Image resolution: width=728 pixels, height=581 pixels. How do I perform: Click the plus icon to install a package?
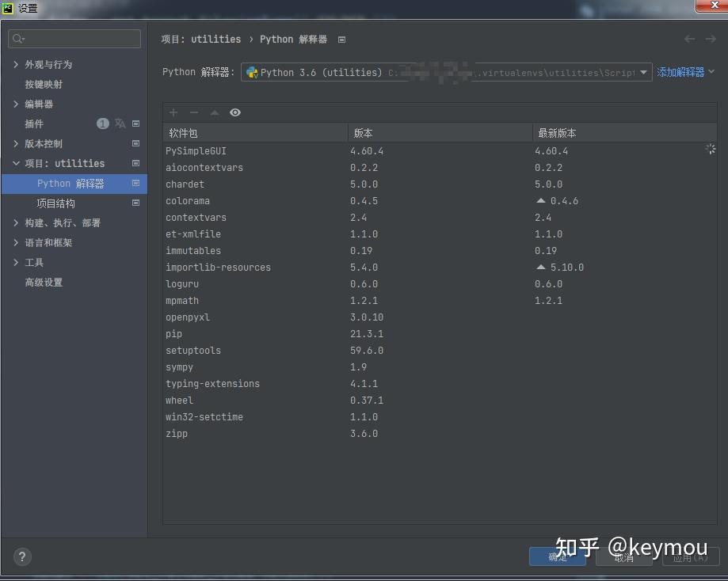tap(173, 112)
